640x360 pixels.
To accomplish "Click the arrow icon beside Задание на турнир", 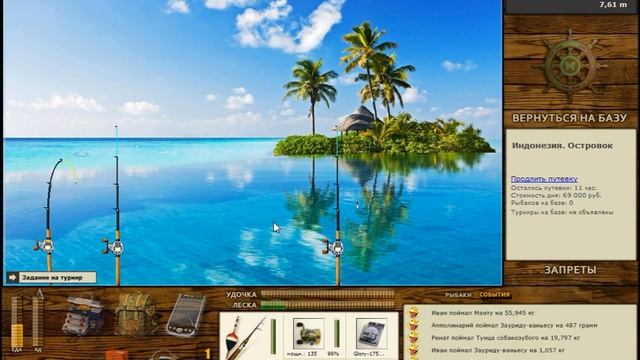I will 12,278.
